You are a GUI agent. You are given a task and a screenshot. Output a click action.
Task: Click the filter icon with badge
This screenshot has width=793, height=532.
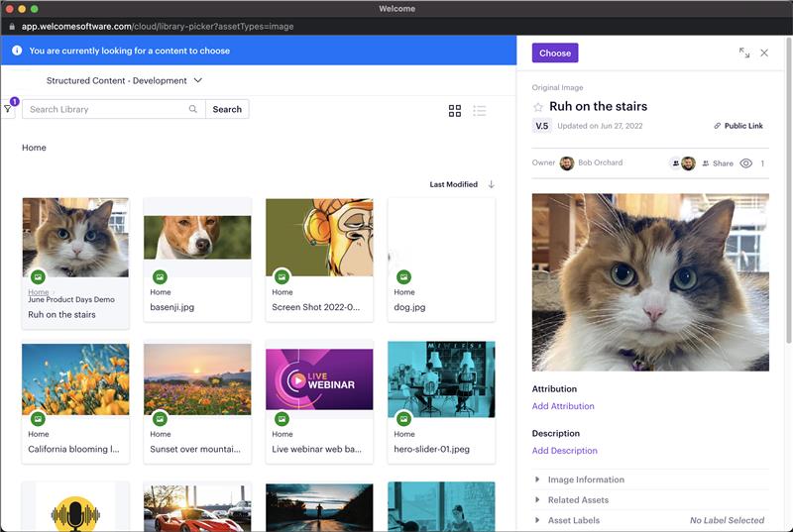point(9,109)
